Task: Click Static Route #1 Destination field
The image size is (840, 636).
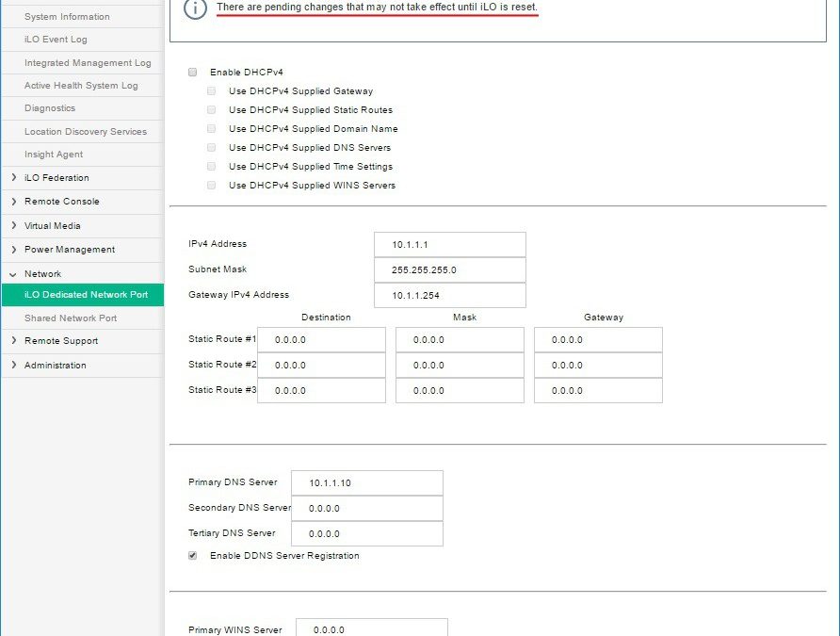Action: [321, 340]
